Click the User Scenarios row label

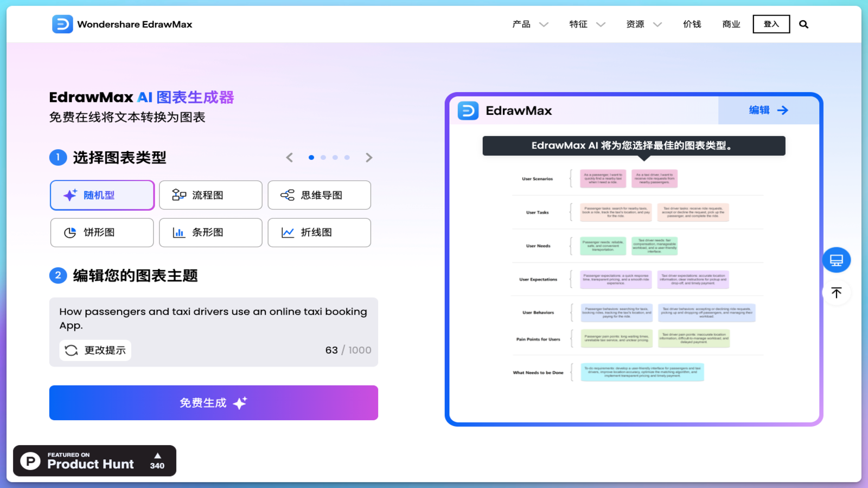[x=538, y=179]
